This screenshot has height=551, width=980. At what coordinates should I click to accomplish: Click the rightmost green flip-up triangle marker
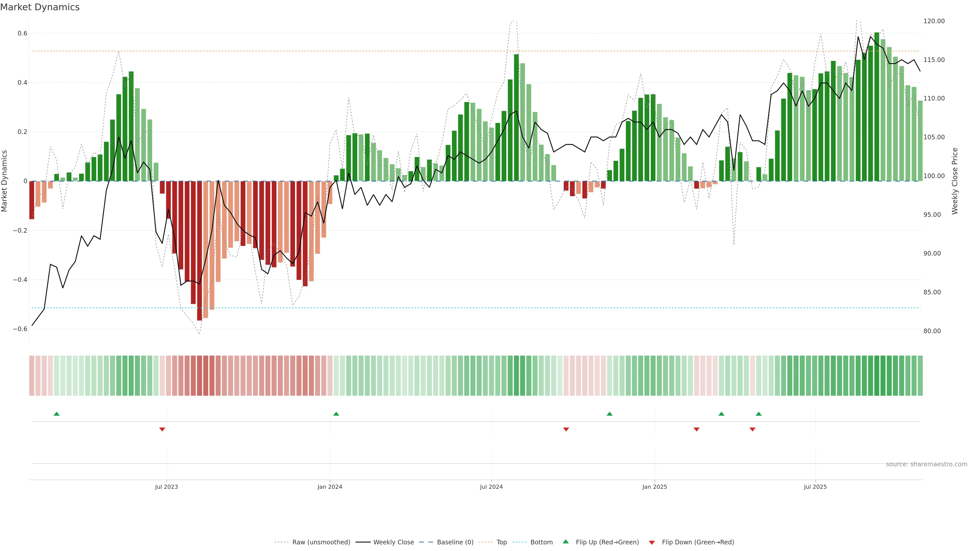coord(758,414)
